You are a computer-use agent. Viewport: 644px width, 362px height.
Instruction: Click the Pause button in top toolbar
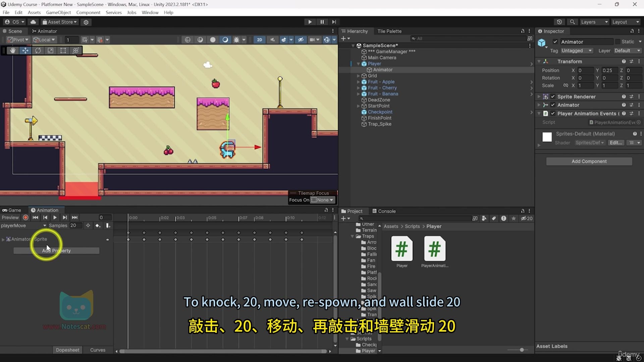point(322,22)
